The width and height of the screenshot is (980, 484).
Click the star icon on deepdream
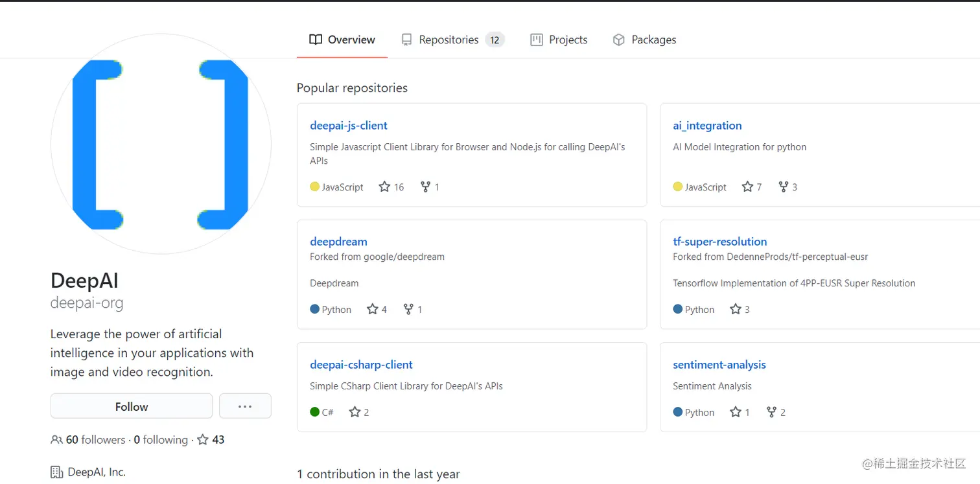(372, 310)
